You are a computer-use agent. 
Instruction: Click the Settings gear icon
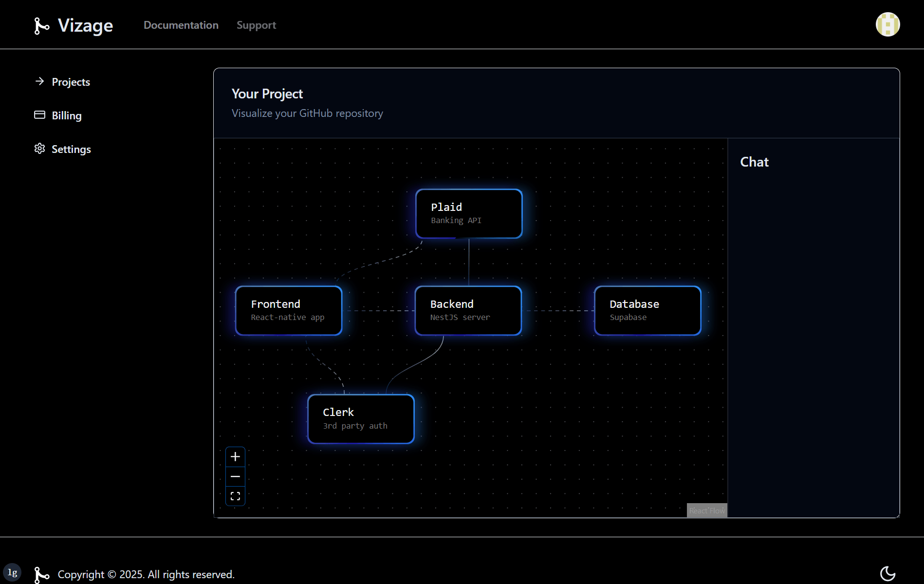pyautogui.click(x=40, y=149)
